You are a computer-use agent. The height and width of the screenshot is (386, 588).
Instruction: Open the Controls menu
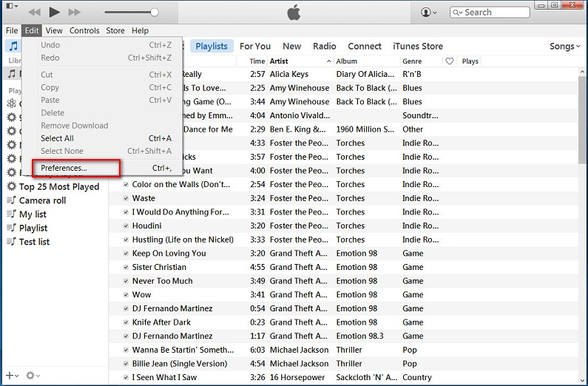84,30
